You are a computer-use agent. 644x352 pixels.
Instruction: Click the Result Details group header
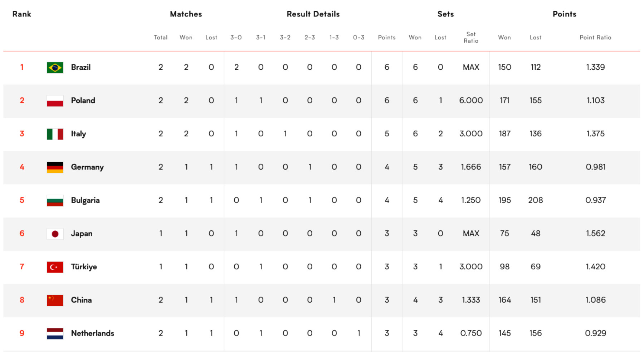pos(313,14)
